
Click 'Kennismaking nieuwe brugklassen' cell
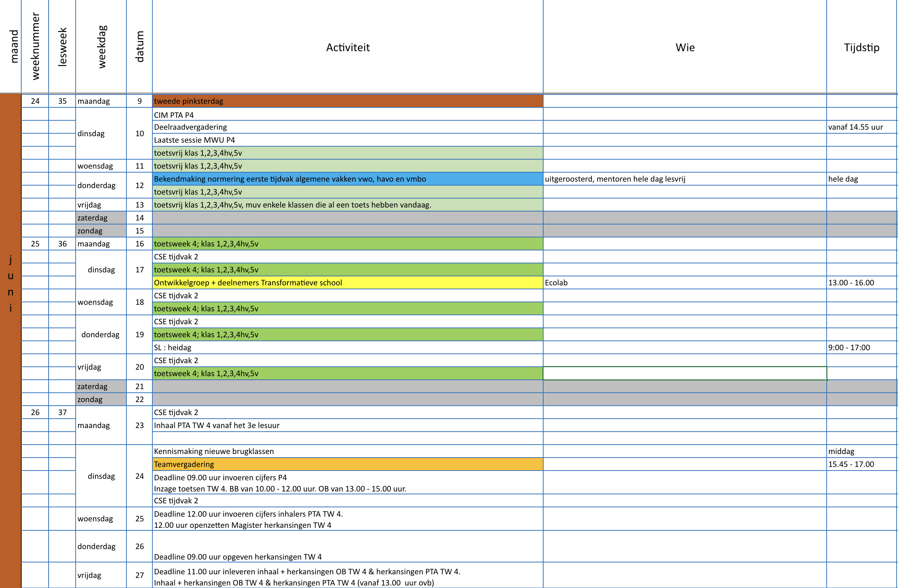pos(348,451)
